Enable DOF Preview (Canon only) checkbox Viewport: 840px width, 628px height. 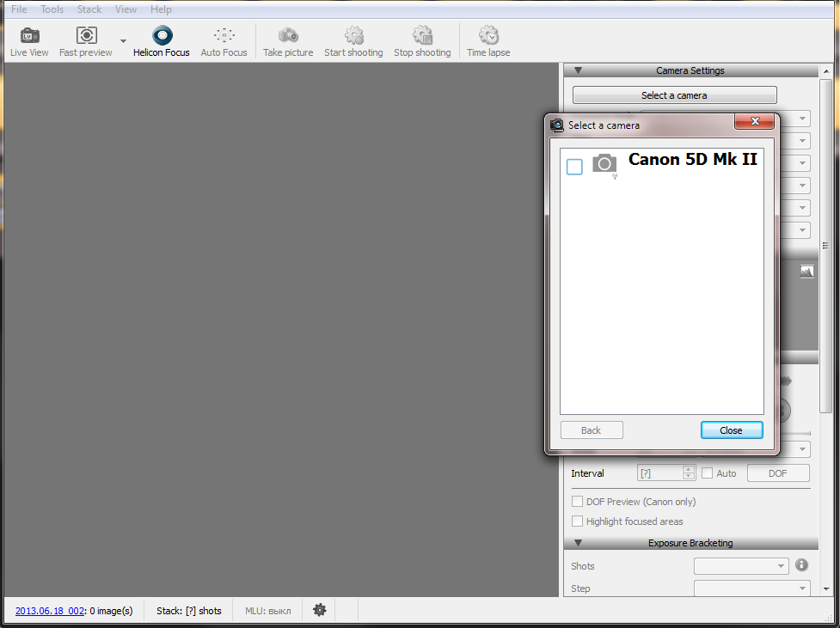pos(577,502)
